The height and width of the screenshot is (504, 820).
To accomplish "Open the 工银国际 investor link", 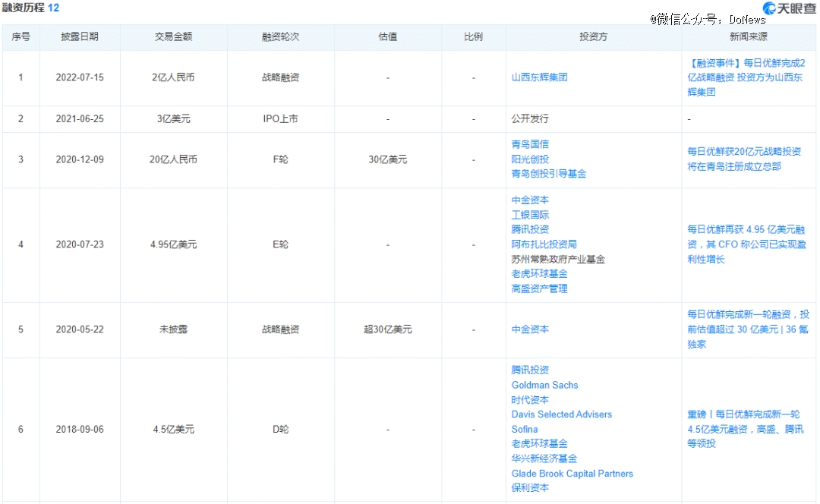I will (x=530, y=215).
